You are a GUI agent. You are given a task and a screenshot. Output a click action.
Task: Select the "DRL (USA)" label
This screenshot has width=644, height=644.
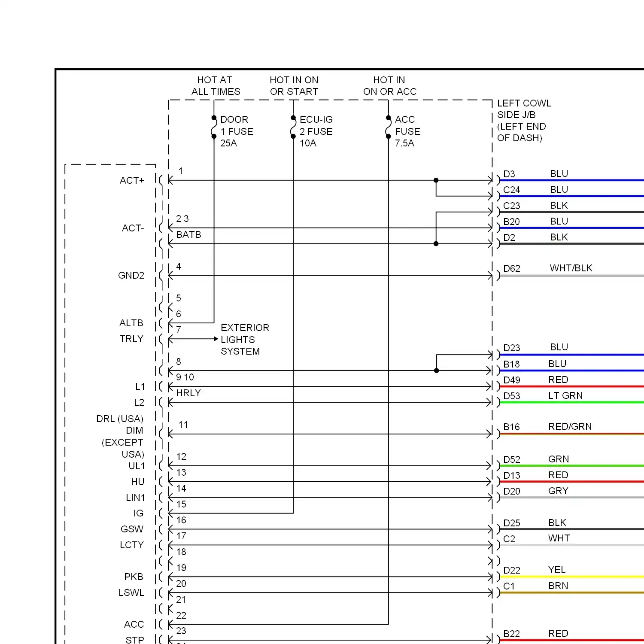pyautogui.click(x=120, y=419)
